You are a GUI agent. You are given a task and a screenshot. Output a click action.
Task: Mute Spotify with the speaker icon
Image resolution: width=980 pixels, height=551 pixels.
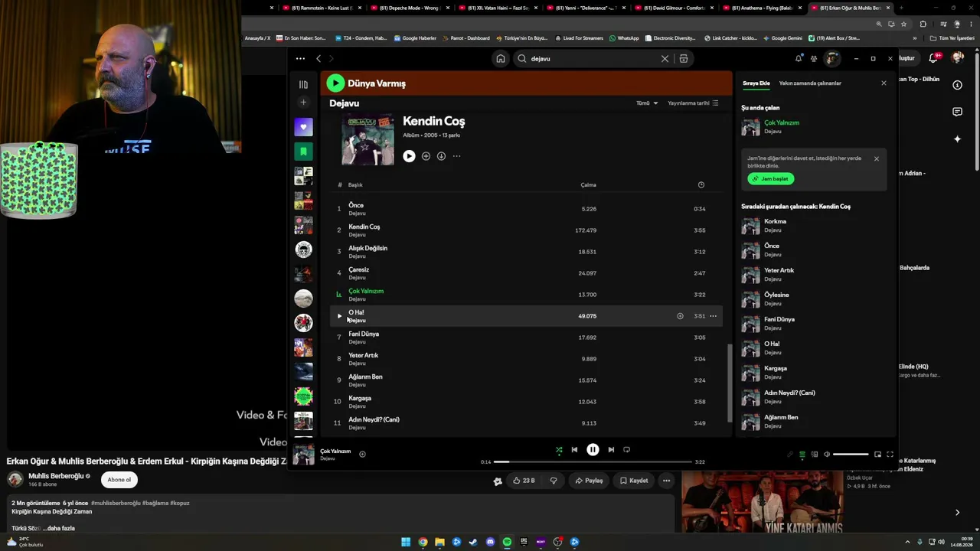click(x=826, y=455)
